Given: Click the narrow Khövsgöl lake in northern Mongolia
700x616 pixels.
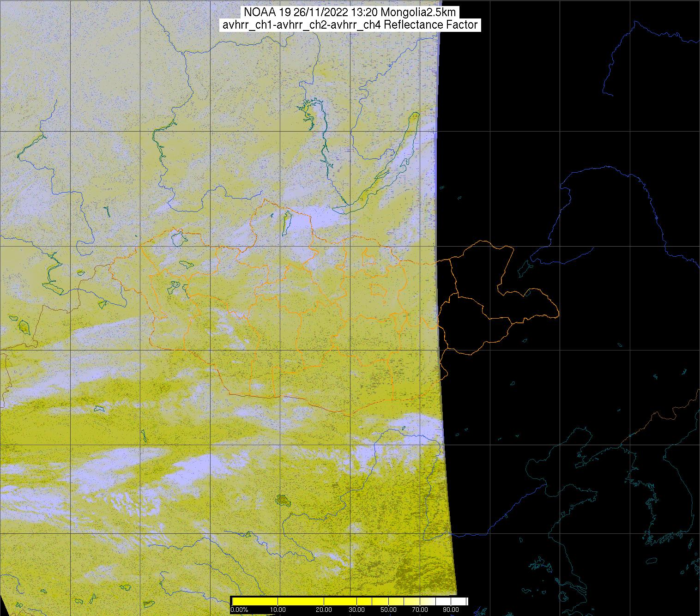Looking at the screenshot, I should 286,223.
